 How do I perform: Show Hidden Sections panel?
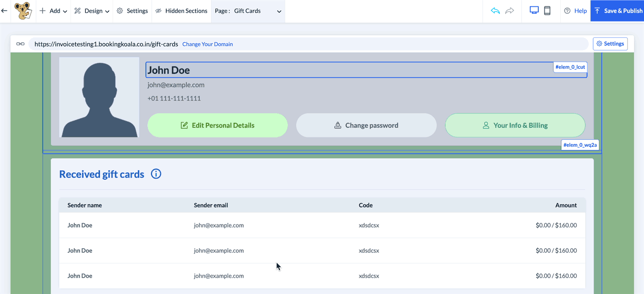181,11
